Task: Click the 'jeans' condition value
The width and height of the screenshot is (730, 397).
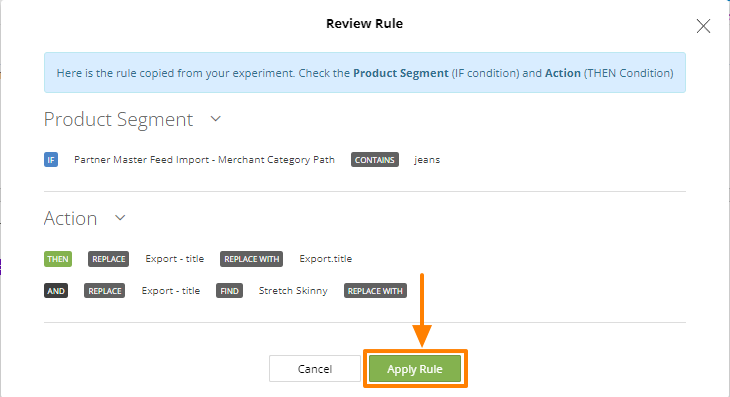Action: point(427,160)
